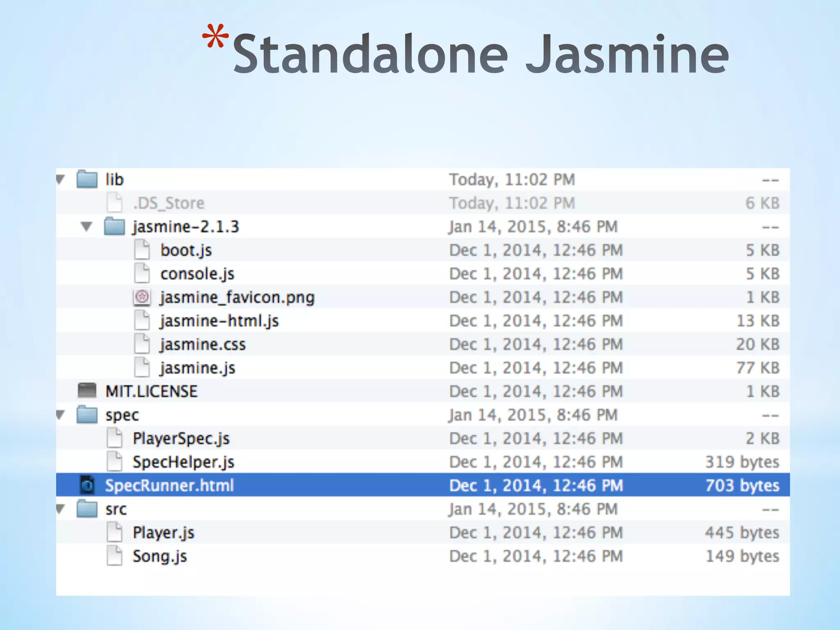Click the src folder icon
Screen dimensions: 840x630
pos(87,509)
